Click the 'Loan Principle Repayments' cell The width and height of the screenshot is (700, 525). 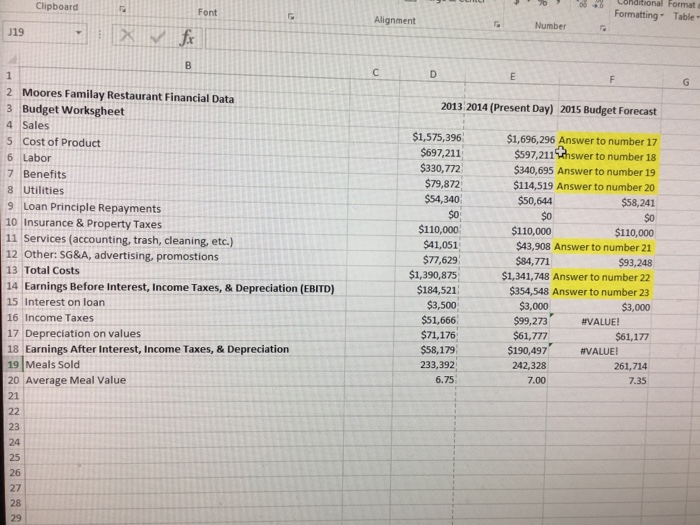coord(92,208)
